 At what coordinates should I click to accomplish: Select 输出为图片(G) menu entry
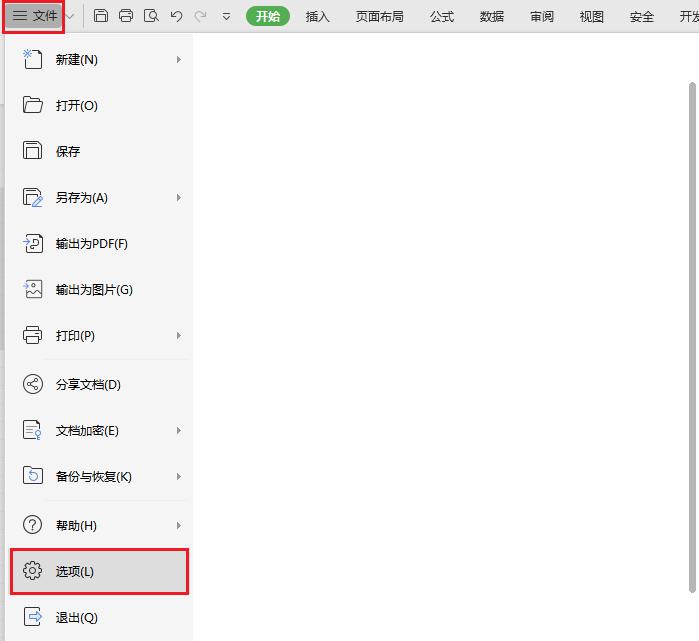click(x=99, y=289)
